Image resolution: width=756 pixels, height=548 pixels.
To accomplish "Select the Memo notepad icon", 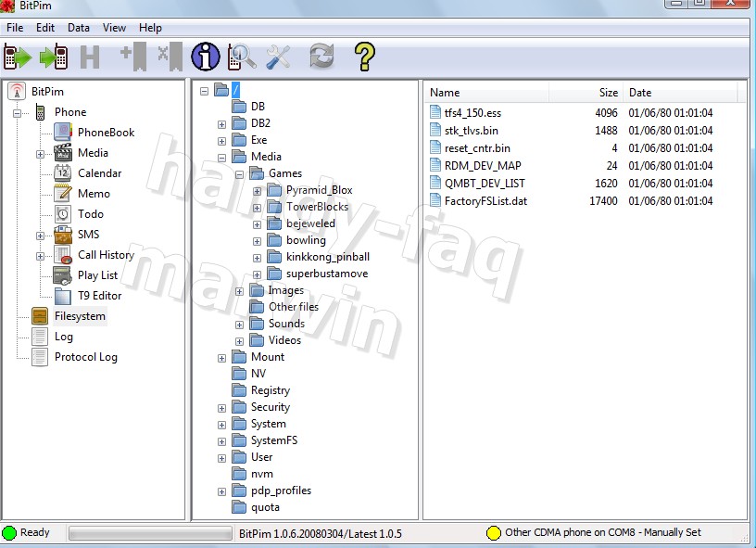I will click(63, 193).
